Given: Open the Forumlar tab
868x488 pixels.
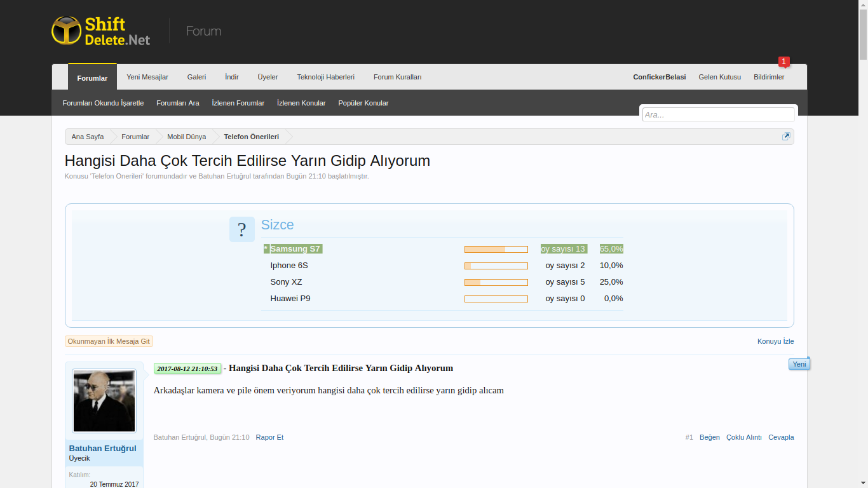Looking at the screenshot, I should 92,78.
